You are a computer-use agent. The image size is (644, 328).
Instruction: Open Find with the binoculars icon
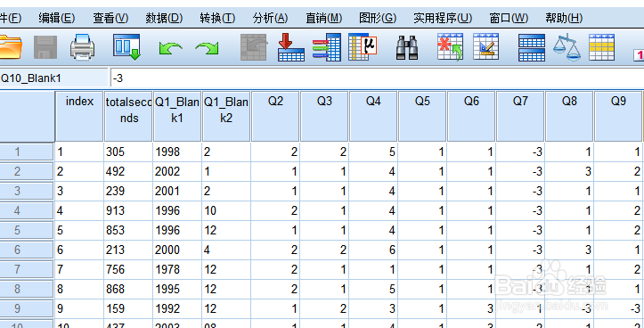pyautogui.click(x=406, y=47)
